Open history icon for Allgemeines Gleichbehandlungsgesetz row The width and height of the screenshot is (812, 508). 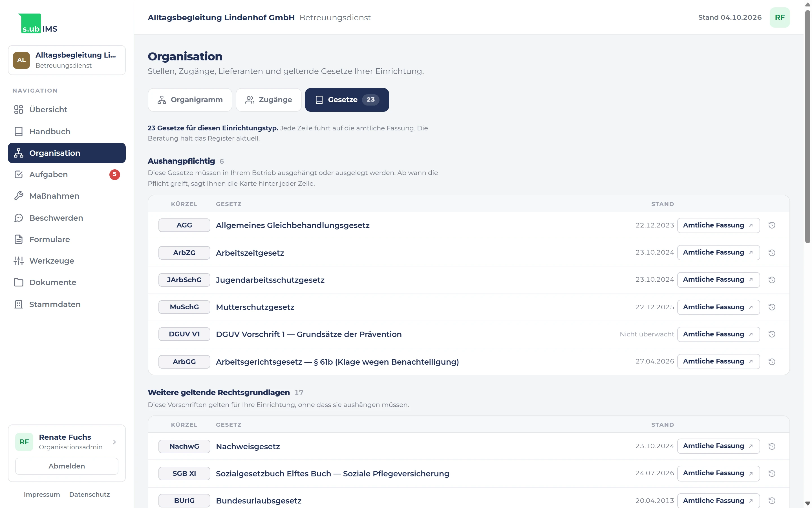tap(772, 225)
